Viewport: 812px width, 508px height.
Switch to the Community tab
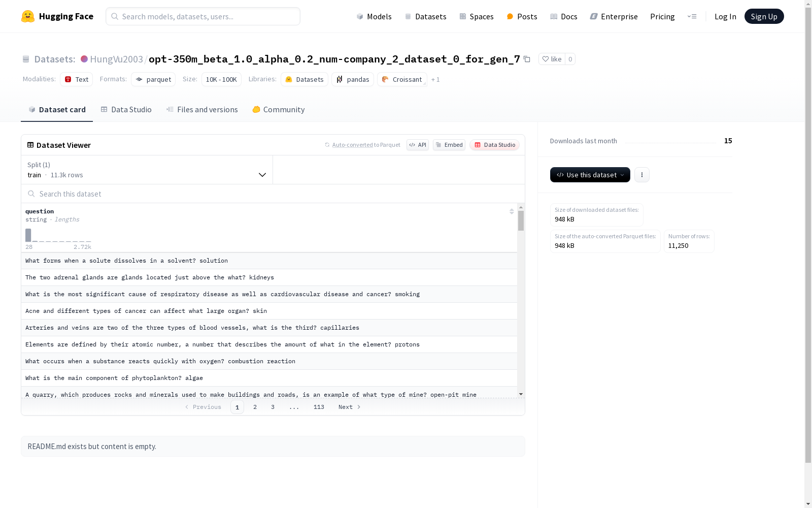tap(279, 109)
